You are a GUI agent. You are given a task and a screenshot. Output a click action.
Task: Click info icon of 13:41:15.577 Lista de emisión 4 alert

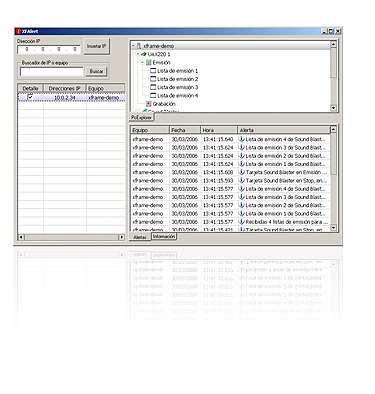pos(242,189)
